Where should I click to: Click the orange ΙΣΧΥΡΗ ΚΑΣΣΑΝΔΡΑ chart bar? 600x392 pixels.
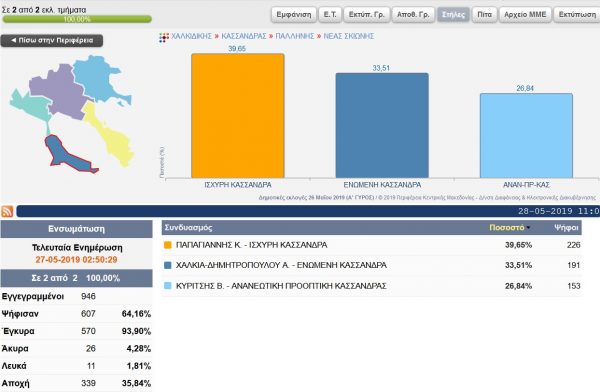point(238,116)
